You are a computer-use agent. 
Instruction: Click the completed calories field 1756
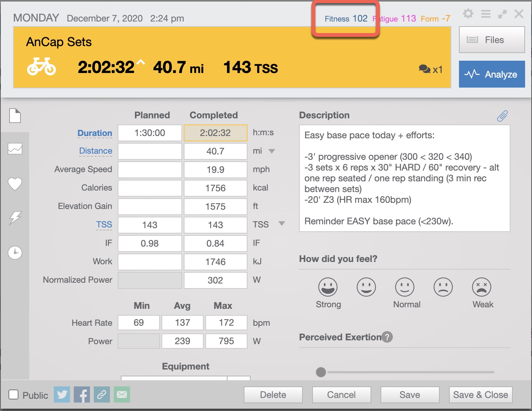216,188
